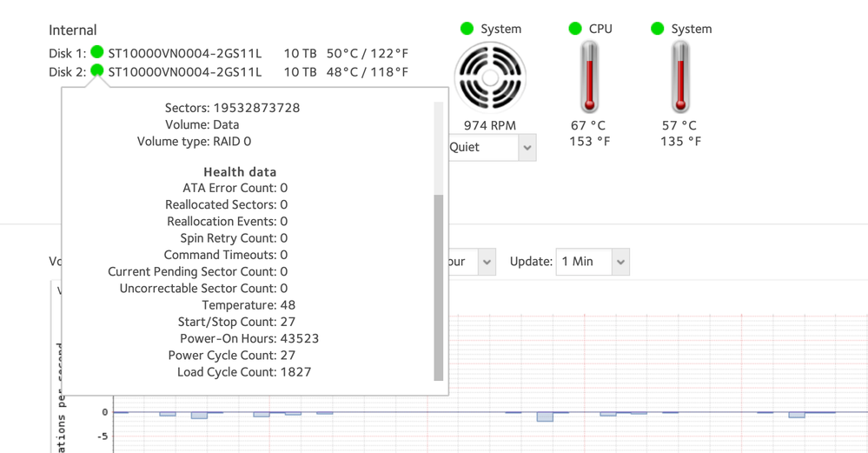Image resolution: width=868 pixels, height=453 pixels.
Task: Click Reallocation Events row
Action: (x=228, y=222)
